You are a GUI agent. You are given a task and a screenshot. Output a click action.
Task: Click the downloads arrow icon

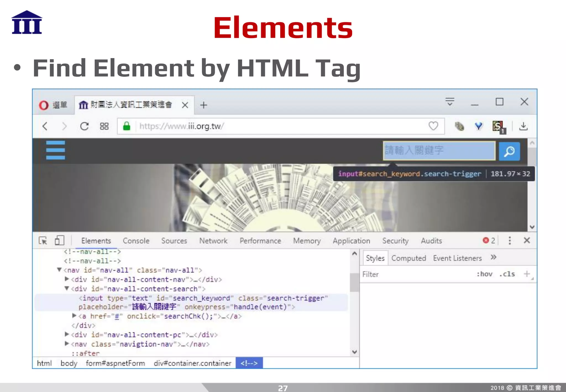coord(523,126)
